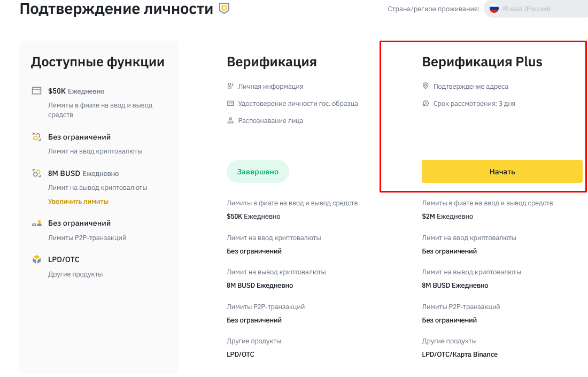Click the LPD/OTC/Карта Binance text
The image size is (588, 377).
(x=460, y=354)
